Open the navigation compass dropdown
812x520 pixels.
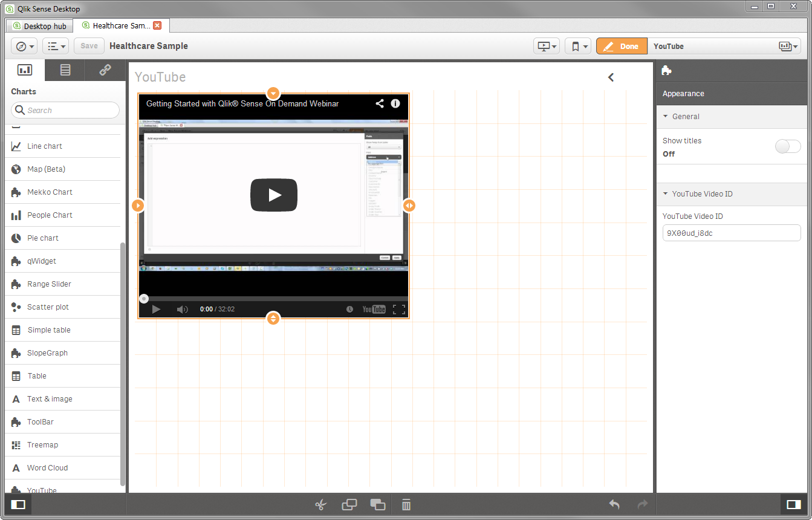[x=24, y=46]
